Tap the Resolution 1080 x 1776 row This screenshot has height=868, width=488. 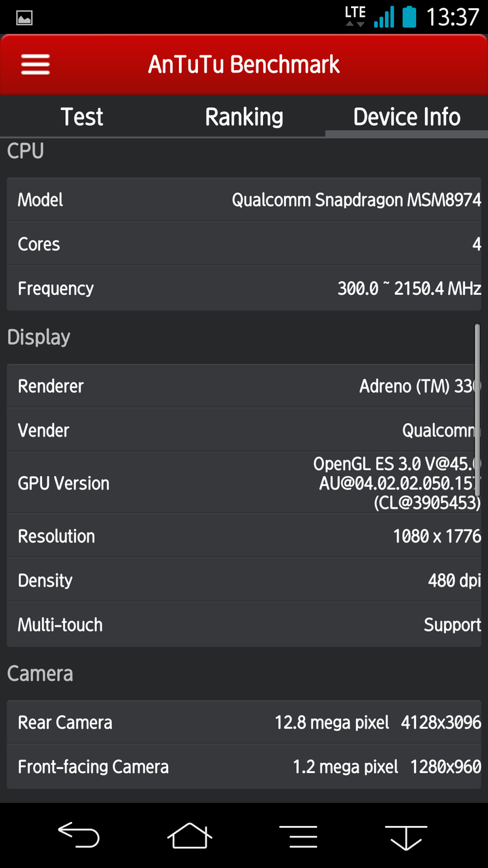pyautogui.click(x=244, y=536)
